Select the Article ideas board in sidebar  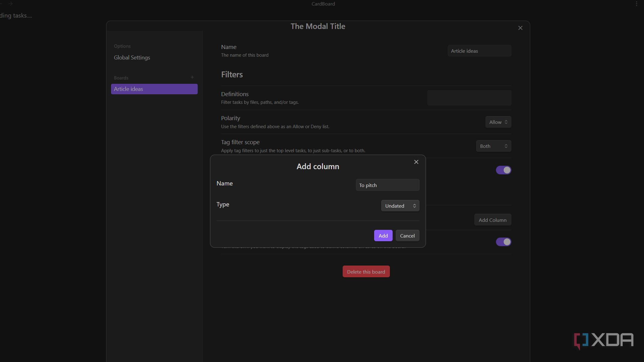154,89
